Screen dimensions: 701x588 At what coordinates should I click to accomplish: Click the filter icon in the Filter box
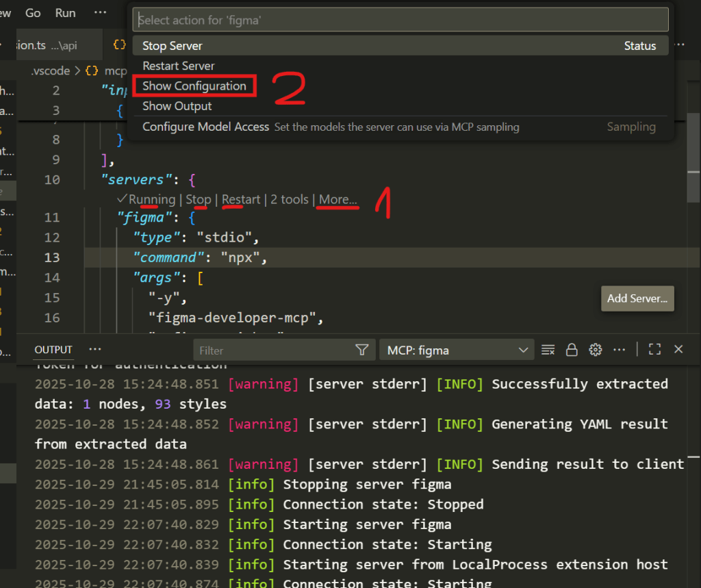pos(361,349)
